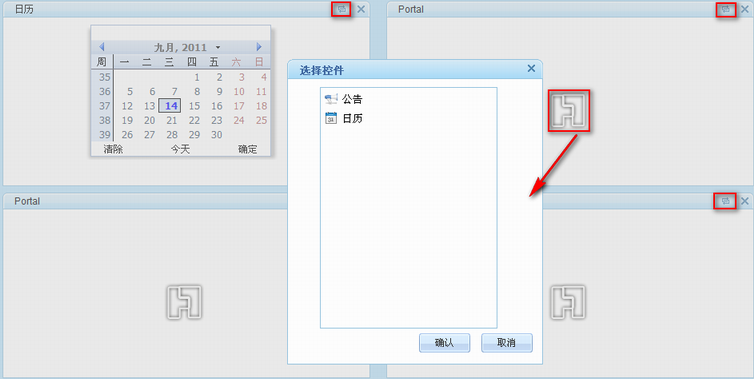Select date 6 in the calendar

coord(152,91)
